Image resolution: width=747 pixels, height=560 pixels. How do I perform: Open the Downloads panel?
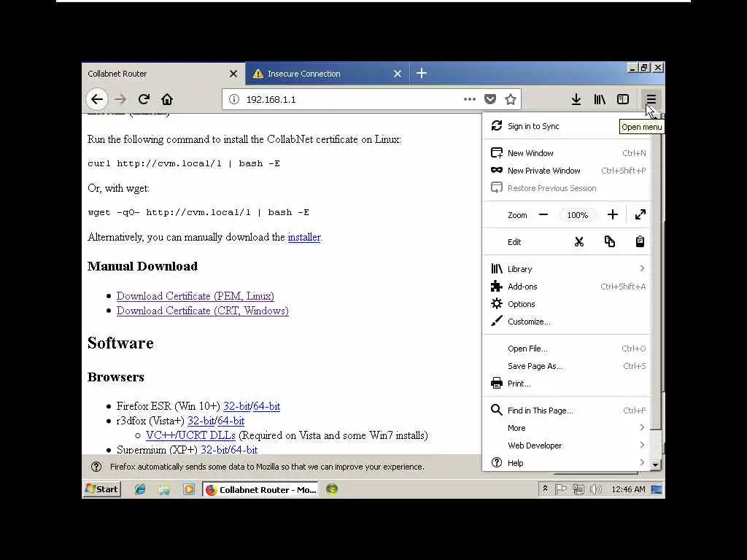576,99
